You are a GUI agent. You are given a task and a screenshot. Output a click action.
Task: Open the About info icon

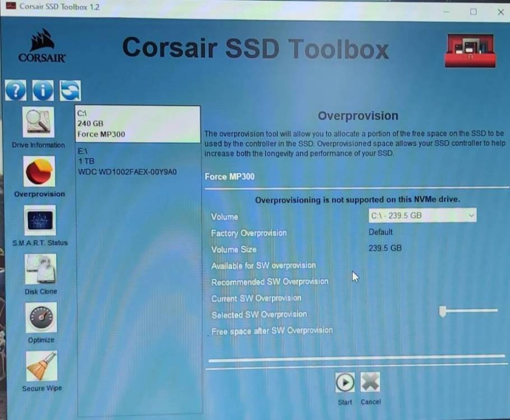pyautogui.click(x=43, y=90)
